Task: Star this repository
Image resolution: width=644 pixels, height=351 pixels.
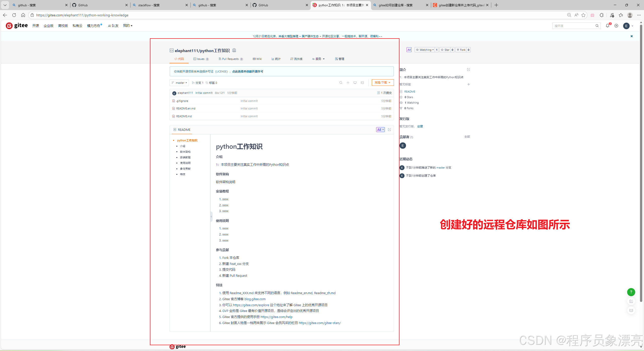Action: tap(445, 50)
